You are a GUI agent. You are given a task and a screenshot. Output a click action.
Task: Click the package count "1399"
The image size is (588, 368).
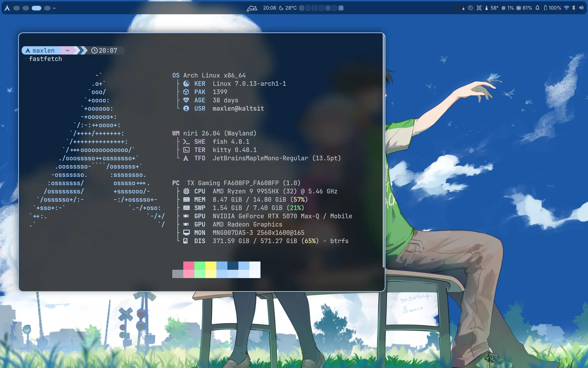[x=220, y=92]
